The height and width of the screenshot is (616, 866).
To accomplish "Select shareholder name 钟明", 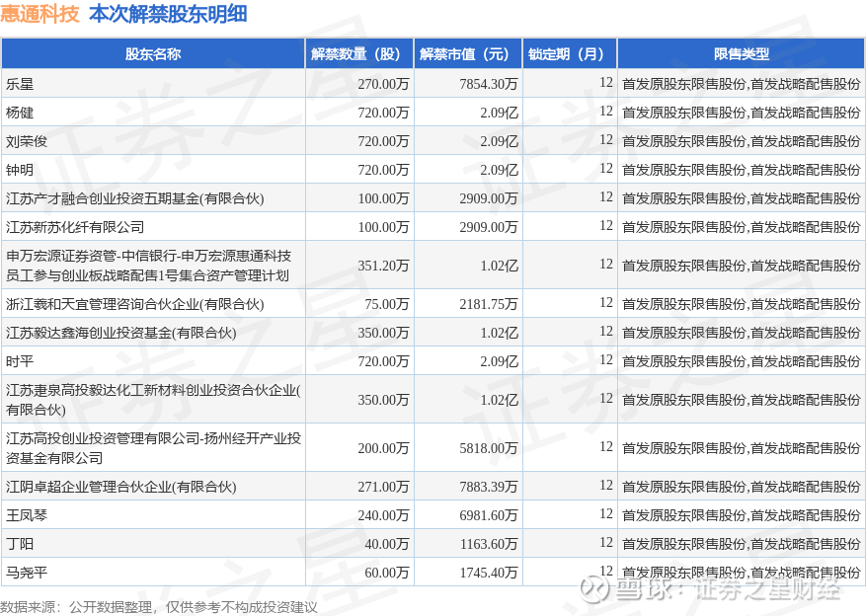I will (20, 170).
